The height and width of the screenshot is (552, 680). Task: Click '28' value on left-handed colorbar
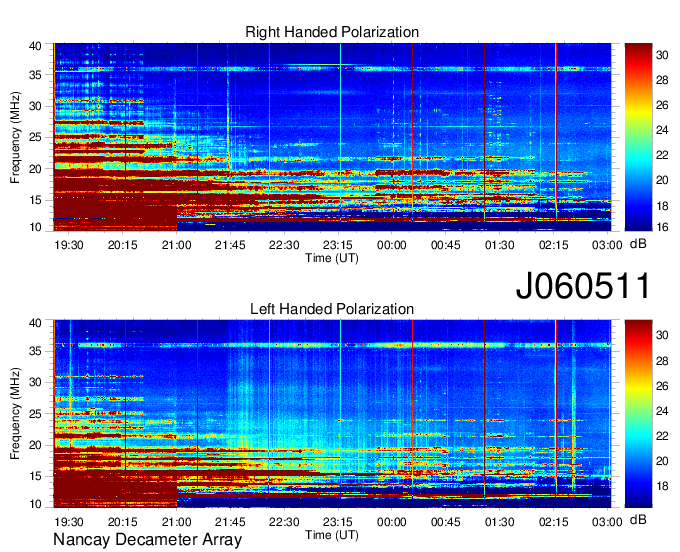(x=662, y=361)
